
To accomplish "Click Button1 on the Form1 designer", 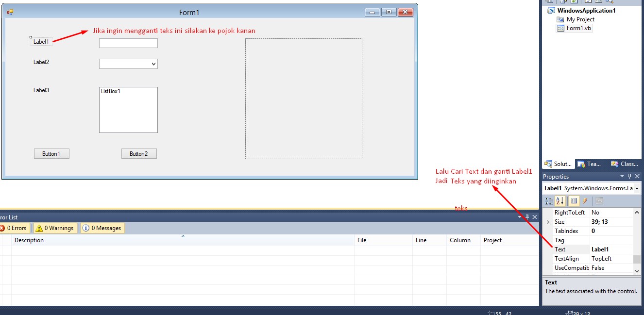I will tap(51, 153).
